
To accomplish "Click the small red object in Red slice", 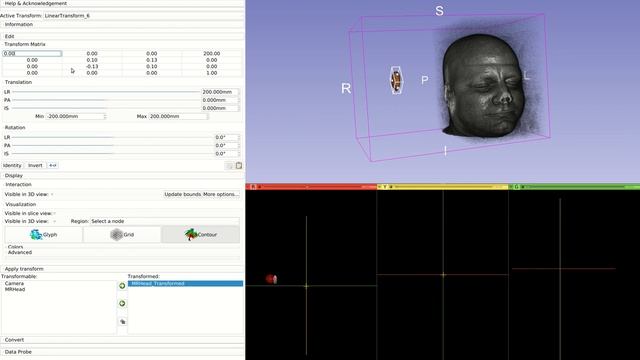I will [271, 279].
